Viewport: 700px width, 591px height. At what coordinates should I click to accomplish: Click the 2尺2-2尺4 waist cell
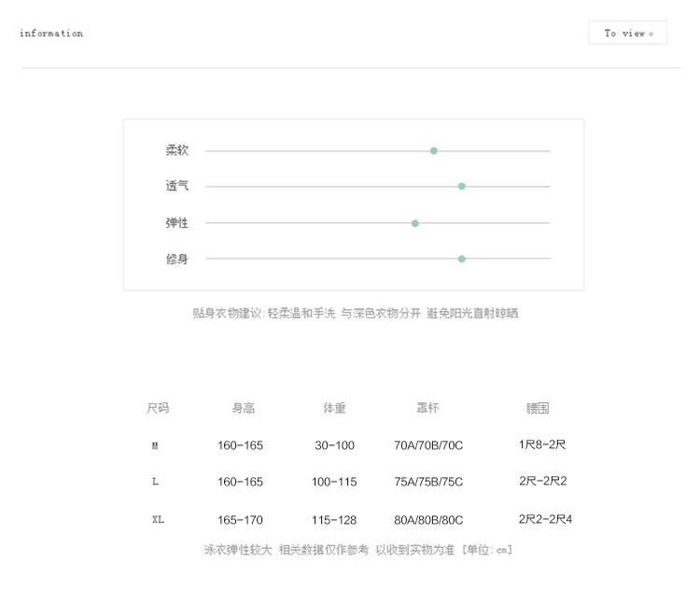pyautogui.click(x=545, y=519)
